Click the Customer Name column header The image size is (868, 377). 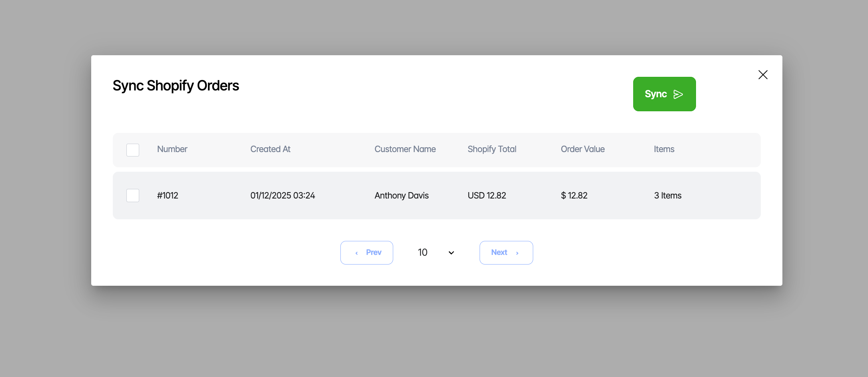[405, 149]
